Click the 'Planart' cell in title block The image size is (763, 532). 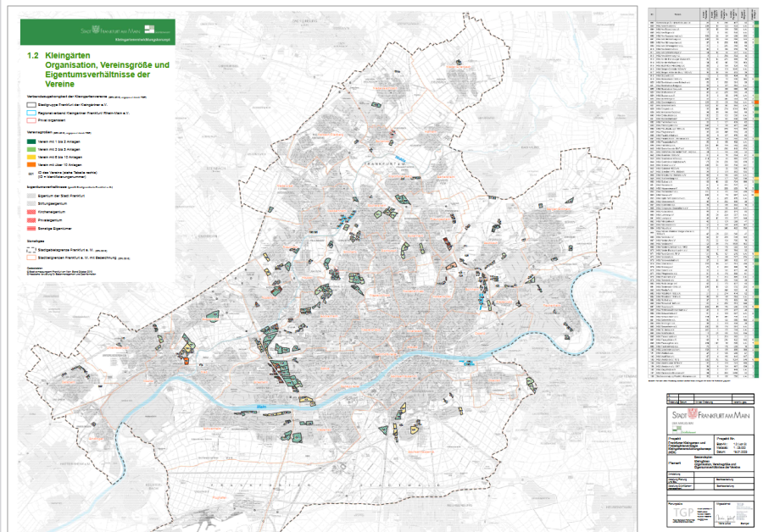(x=672, y=464)
